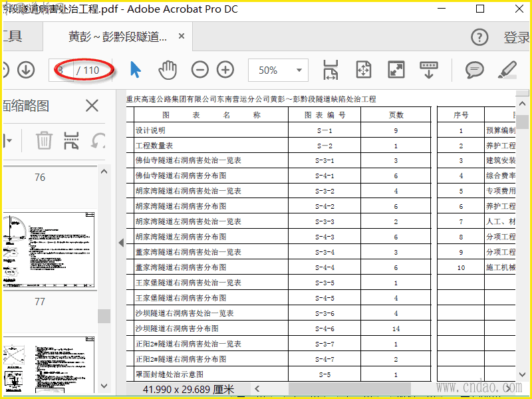The width and height of the screenshot is (532, 399).
Task: Click the 页数 column header
Action: 396,114
